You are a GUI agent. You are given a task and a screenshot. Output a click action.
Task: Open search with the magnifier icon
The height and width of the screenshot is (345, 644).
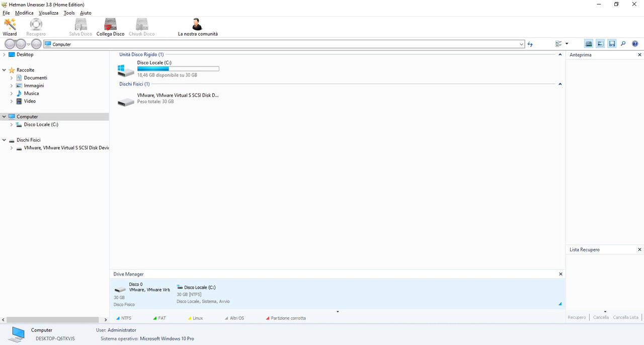tap(623, 44)
